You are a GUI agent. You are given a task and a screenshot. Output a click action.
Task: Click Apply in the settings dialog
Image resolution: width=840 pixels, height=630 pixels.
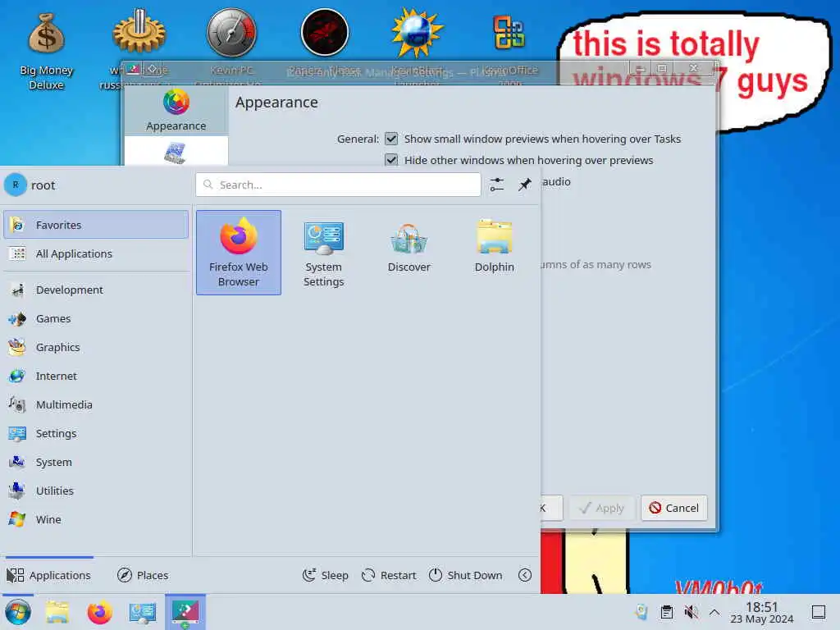602,507
